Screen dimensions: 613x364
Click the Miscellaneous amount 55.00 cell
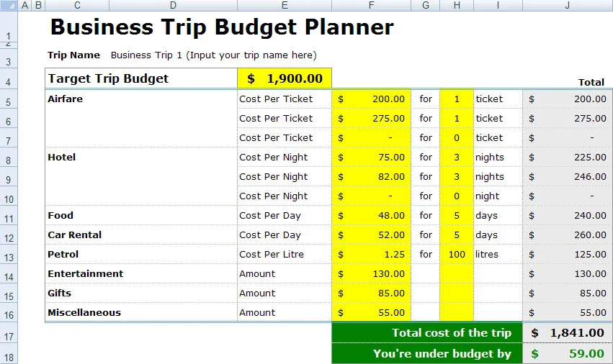point(371,312)
